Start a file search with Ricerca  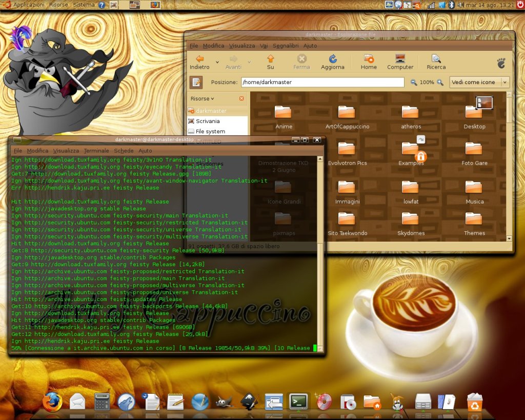click(x=436, y=62)
